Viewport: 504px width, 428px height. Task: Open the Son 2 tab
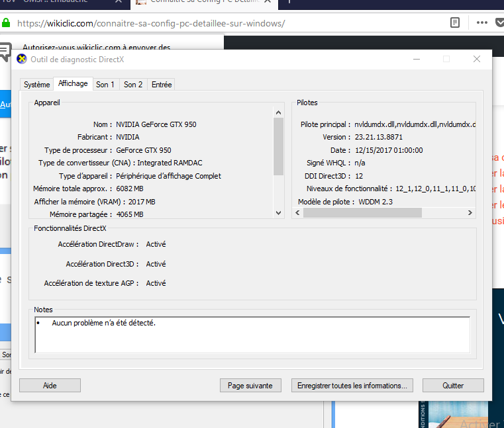pyautogui.click(x=133, y=85)
